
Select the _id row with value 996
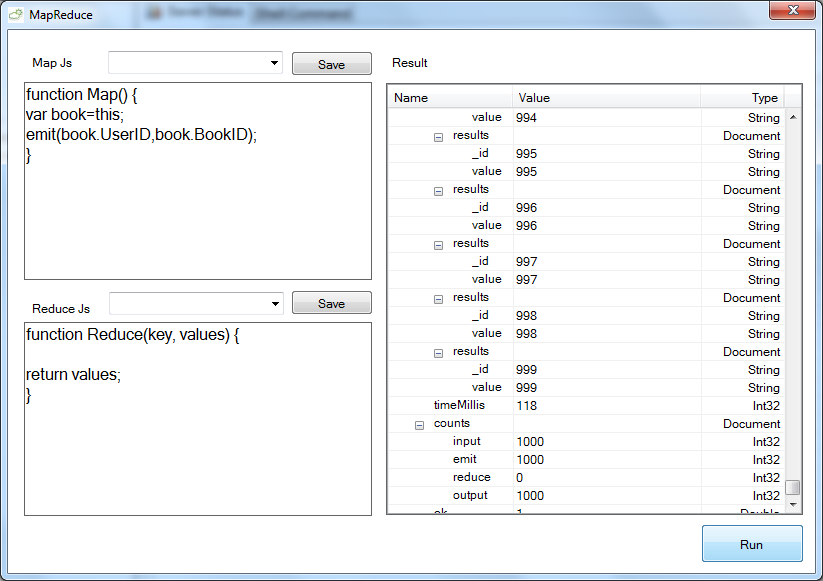pyautogui.click(x=586, y=207)
